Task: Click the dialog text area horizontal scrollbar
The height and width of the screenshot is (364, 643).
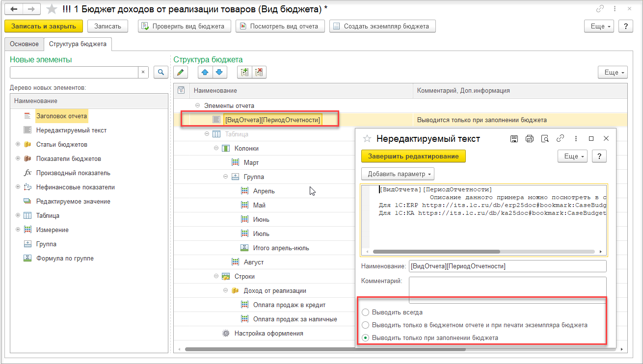Action: 436,252
